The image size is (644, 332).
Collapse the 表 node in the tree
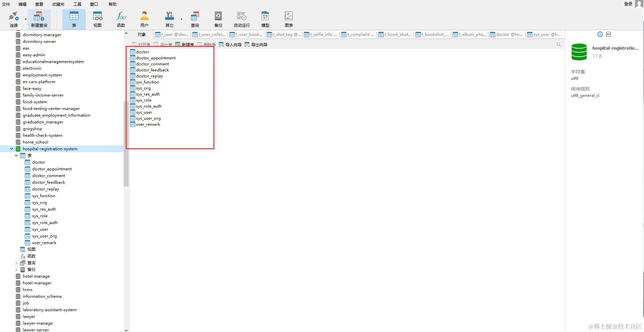click(16, 155)
